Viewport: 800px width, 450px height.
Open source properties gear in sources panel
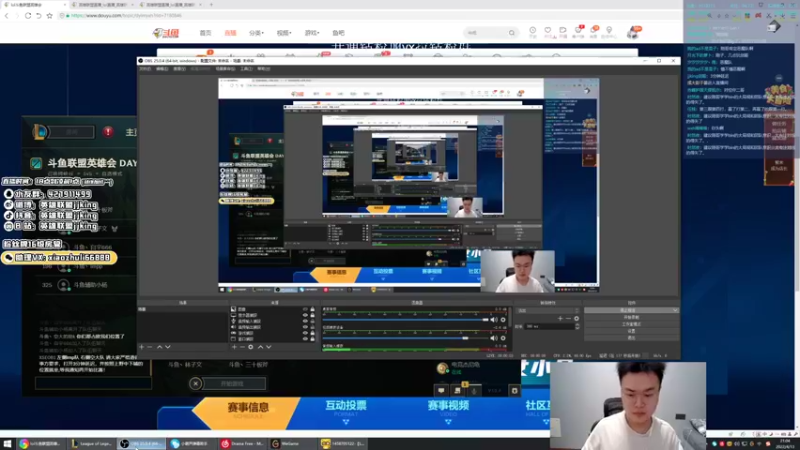pos(251,347)
